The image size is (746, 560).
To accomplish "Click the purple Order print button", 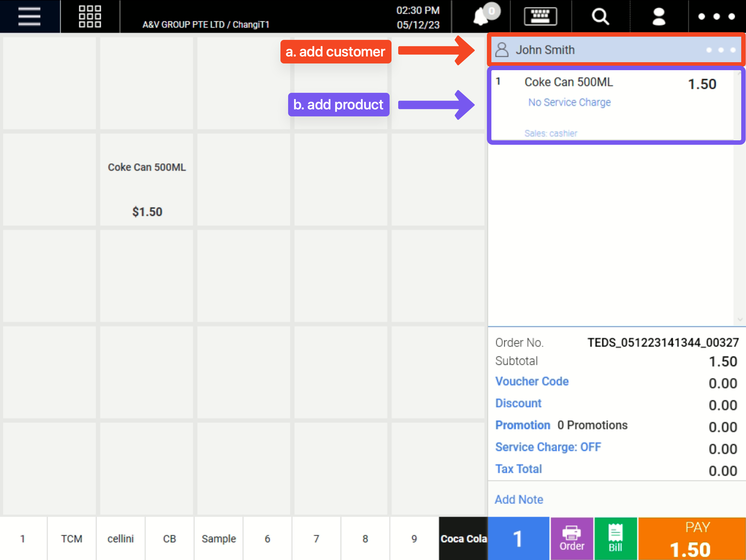I will 572,538.
